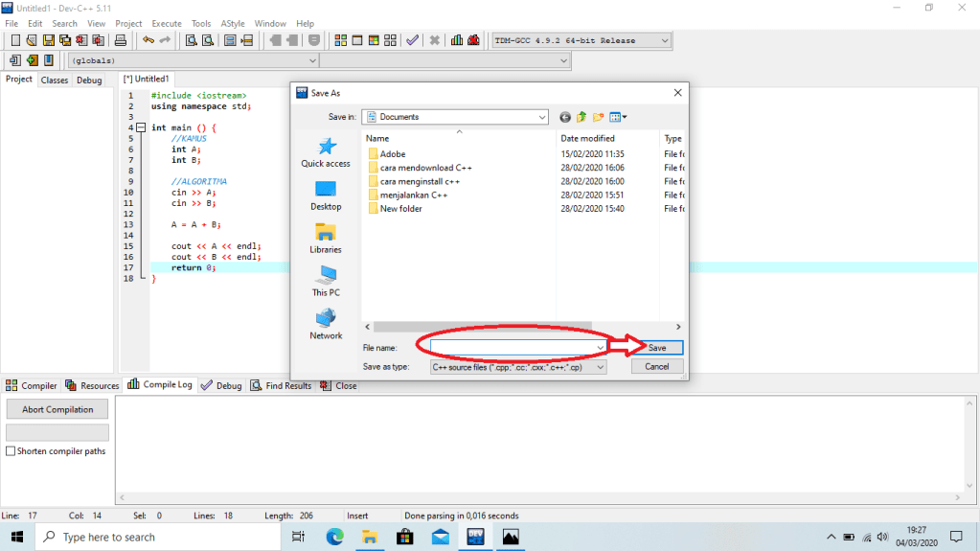The height and width of the screenshot is (551, 980).
Task: Click the Undo toolbar icon
Action: [x=148, y=40]
